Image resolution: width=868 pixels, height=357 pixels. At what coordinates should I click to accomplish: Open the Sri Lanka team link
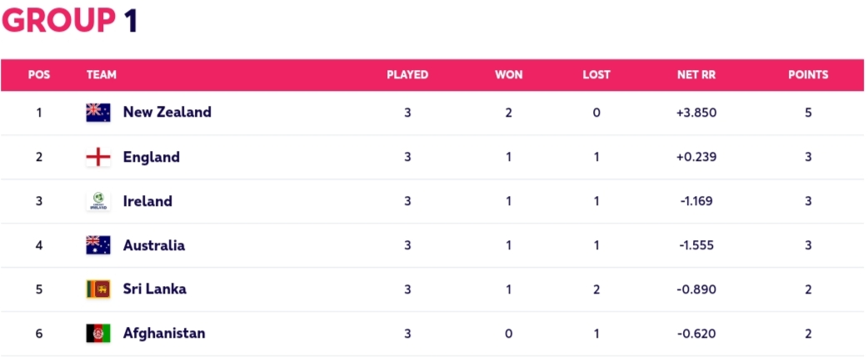coord(154,289)
